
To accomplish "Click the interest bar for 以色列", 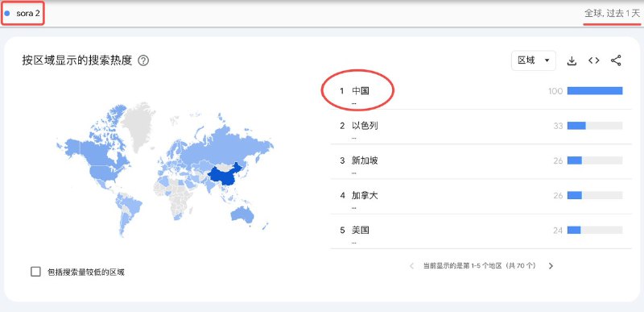I will pos(595,126).
